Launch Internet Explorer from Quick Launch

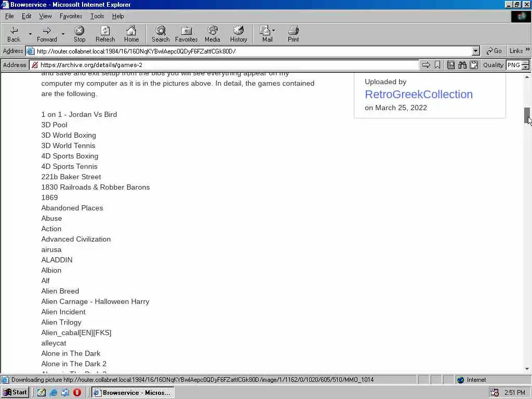pos(54,393)
